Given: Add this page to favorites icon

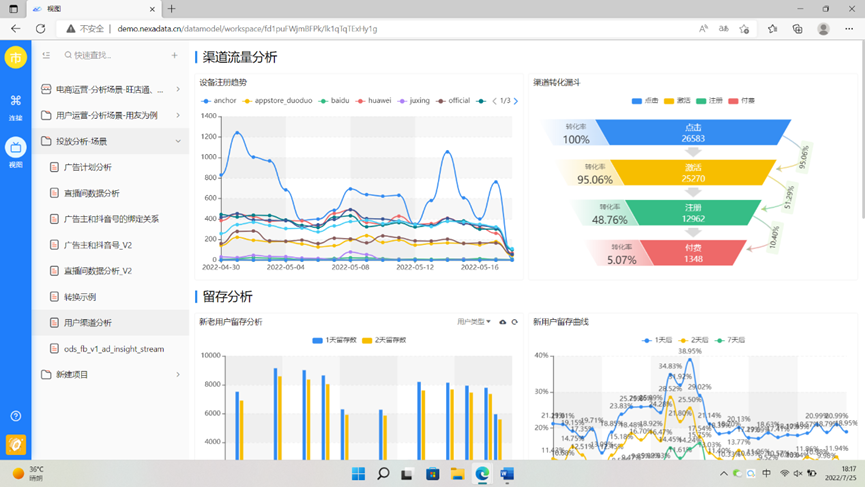Looking at the screenshot, I should (744, 29).
